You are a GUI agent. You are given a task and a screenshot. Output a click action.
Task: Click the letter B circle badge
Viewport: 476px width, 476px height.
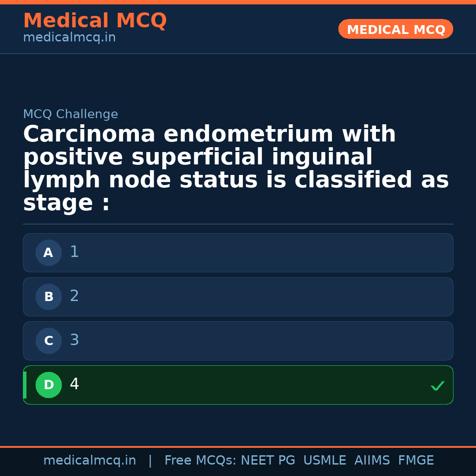click(48, 297)
